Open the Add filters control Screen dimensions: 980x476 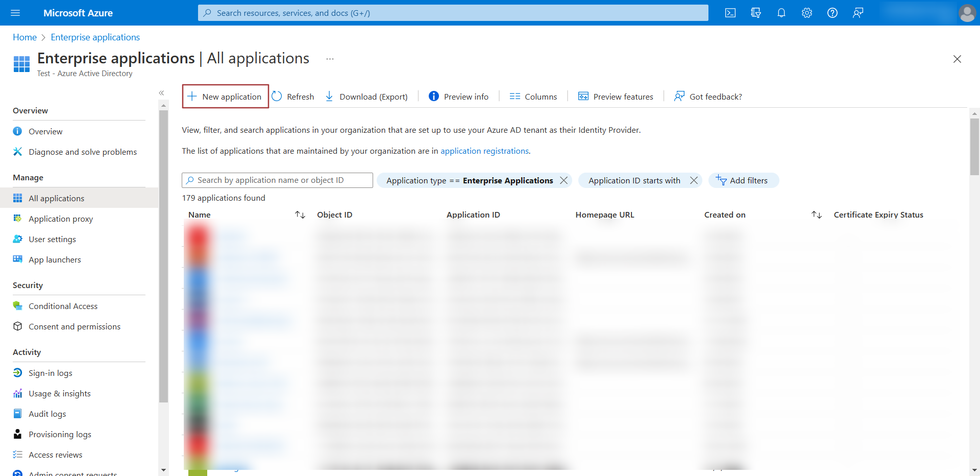pyautogui.click(x=744, y=180)
